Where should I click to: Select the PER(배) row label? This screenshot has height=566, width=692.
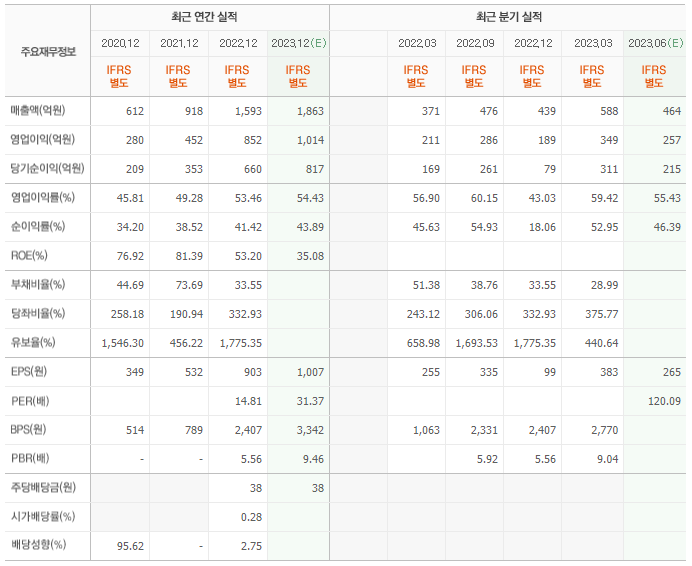30,401
